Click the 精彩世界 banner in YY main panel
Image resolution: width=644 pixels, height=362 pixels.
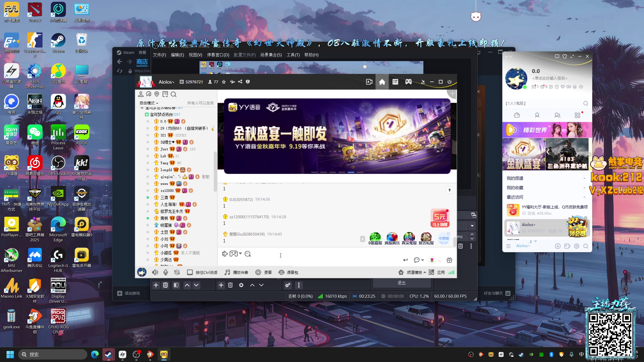tap(547, 130)
